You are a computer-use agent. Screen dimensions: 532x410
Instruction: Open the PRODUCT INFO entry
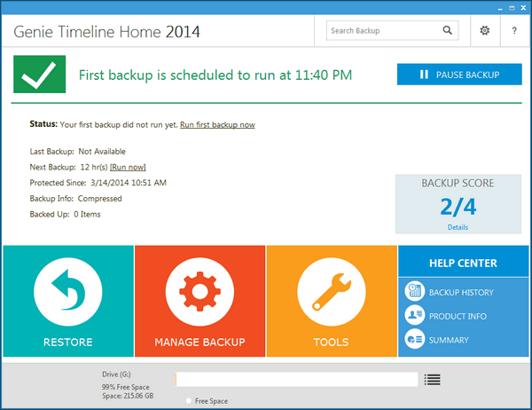pyautogui.click(x=458, y=316)
